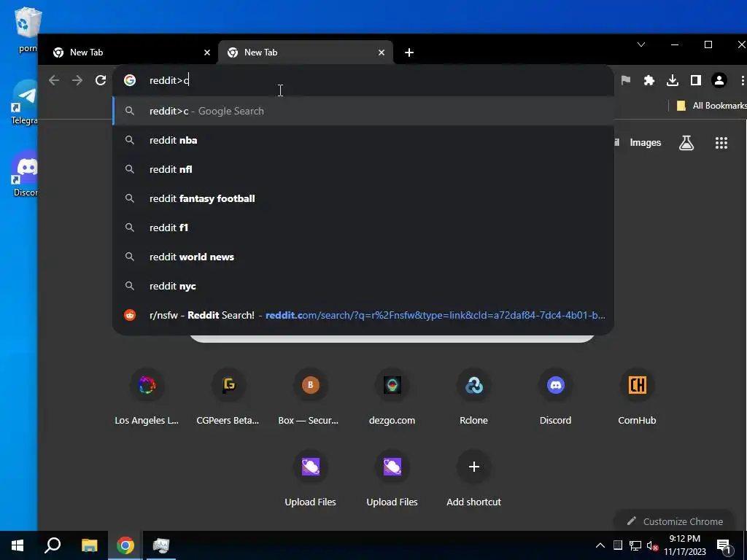Image resolution: width=747 pixels, height=560 pixels.
Task: Select 'reddit world news' suggestion
Action: click(363, 257)
